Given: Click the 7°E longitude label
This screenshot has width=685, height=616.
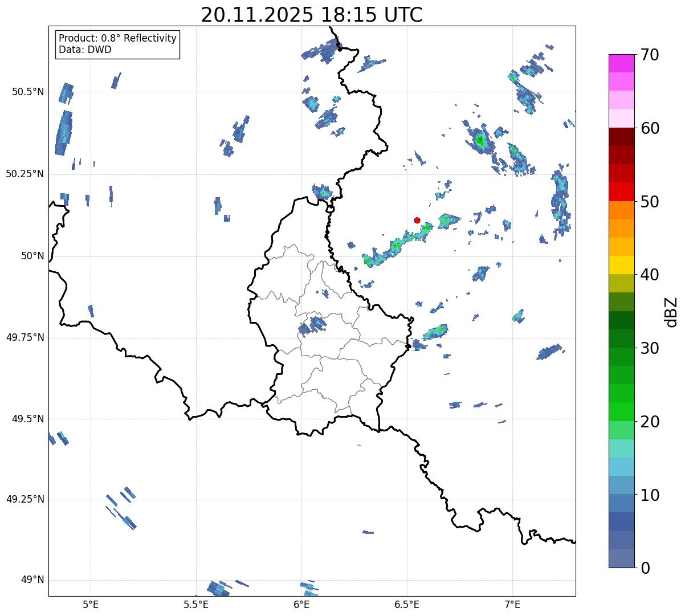Looking at the screenshot, I should point(512,604).
